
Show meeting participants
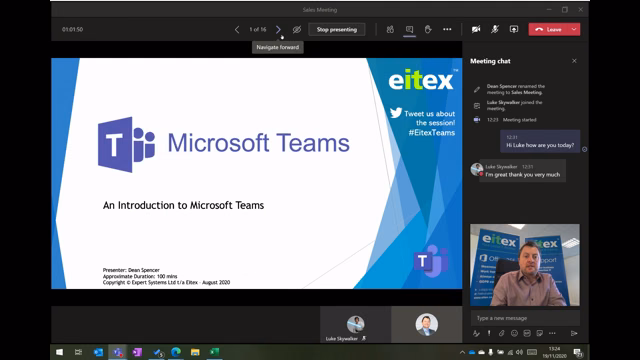click(x=390, y=29)
